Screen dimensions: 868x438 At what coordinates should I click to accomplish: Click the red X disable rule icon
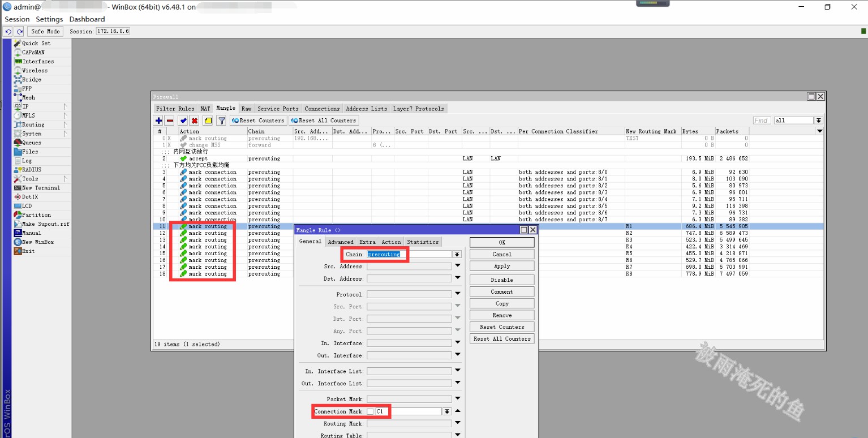(x=194, y=121)
